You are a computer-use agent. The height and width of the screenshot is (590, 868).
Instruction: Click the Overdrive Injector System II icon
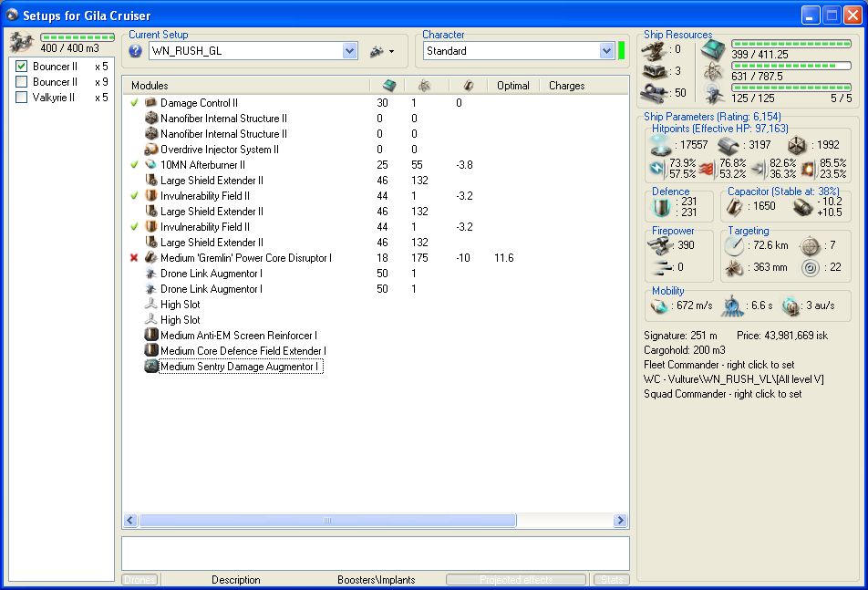pyautogui.click(x=150, y=150)
